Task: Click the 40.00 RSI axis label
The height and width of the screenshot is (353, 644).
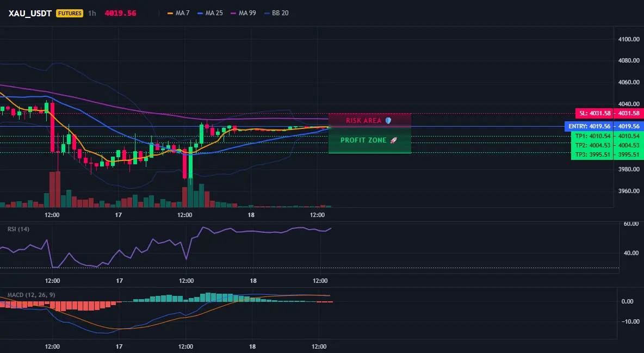Action: [631, 253]
